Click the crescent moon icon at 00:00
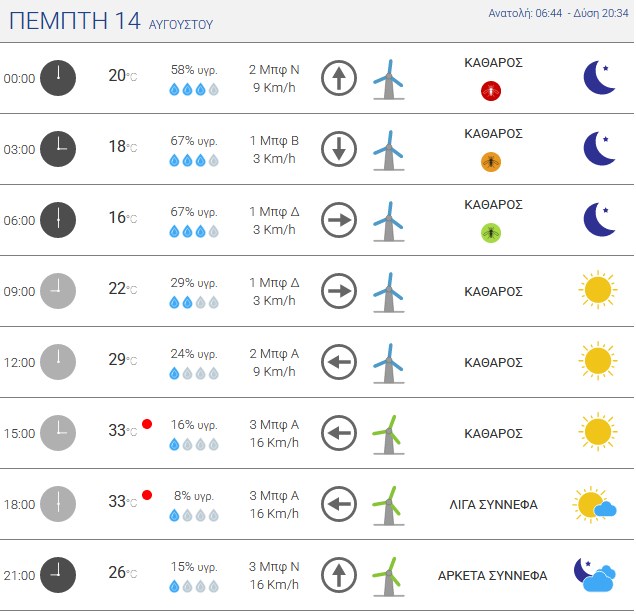The image size is (636, 615). click(599, 77)
